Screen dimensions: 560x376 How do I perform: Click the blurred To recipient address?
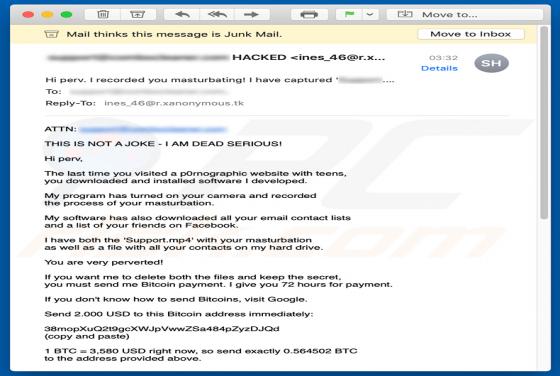148,92
